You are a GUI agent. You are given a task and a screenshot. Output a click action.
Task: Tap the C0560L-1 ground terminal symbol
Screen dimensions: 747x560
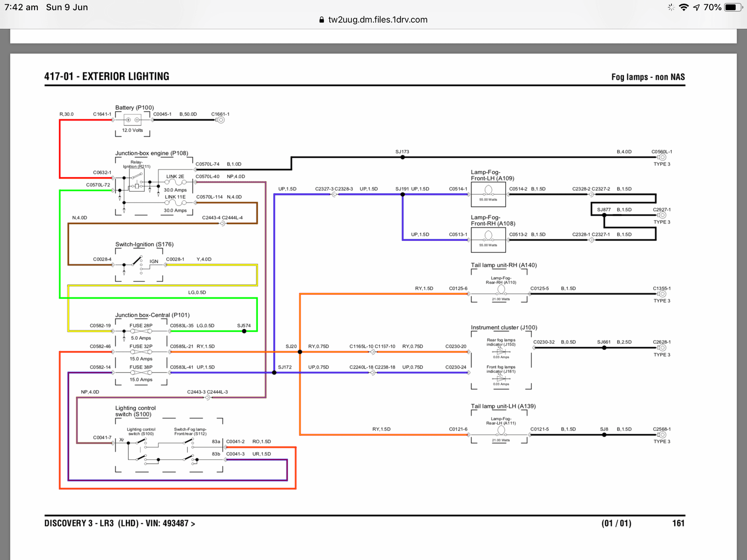point(662,157)
